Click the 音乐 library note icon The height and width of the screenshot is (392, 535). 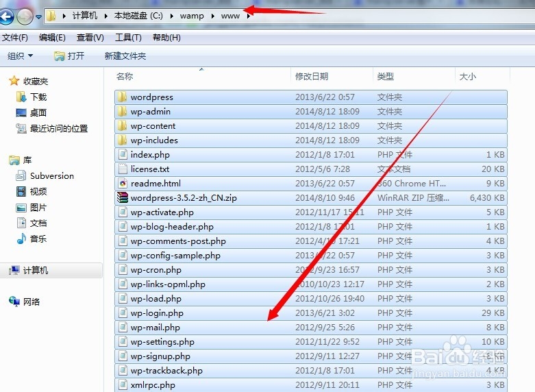[21, 238]
